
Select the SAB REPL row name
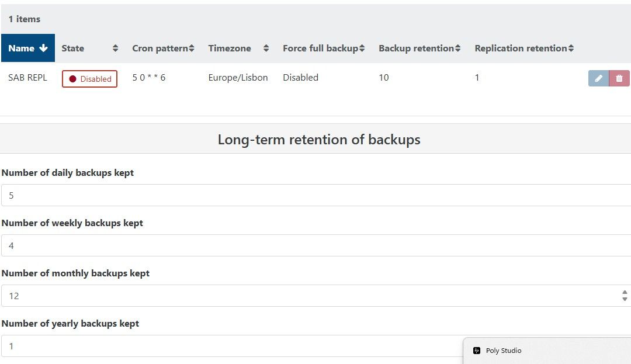click(28, 78)
